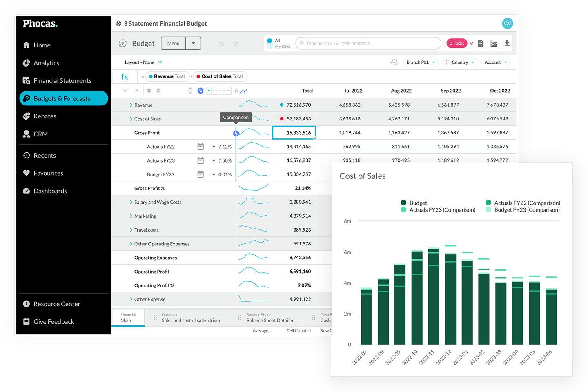
Task: Click the Gross Profit total cell
Action: (x=294, y=132)
